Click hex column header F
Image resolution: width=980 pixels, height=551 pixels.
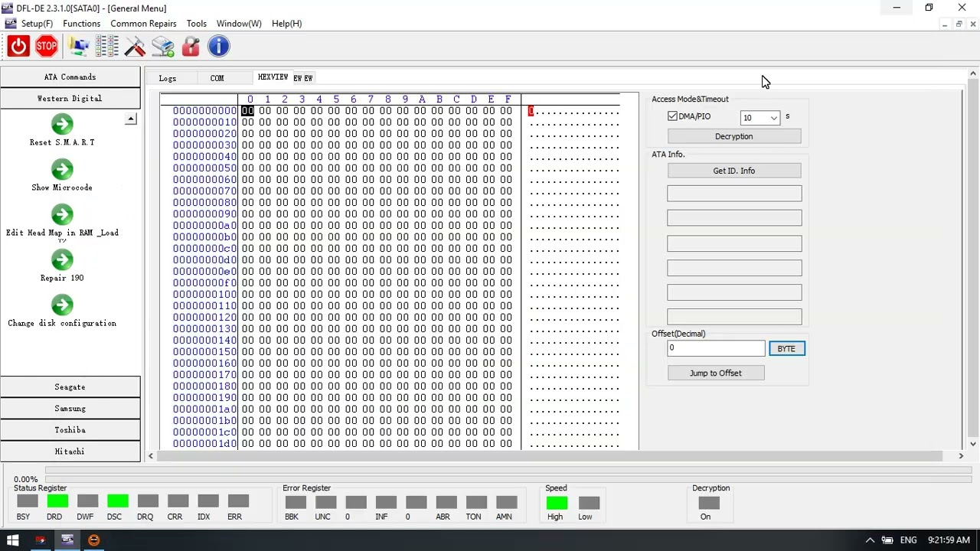click(508, 99)
